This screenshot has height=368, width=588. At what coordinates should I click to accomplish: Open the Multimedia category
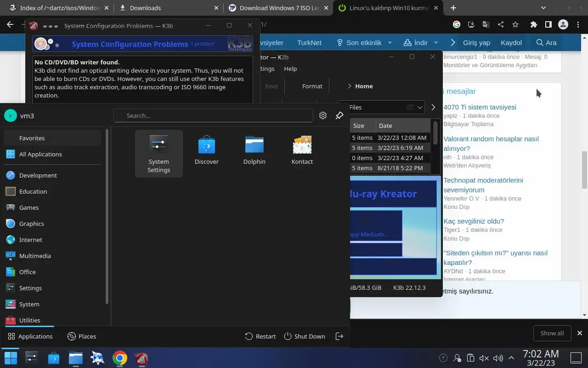pyautogui.click(x=52, y=256)
